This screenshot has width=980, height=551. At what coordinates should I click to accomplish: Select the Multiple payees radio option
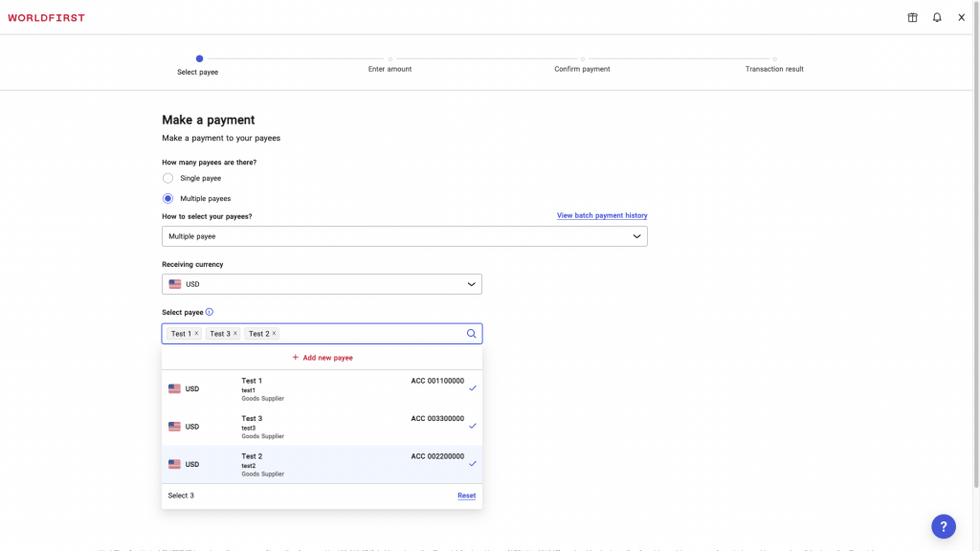pos(168,199)
